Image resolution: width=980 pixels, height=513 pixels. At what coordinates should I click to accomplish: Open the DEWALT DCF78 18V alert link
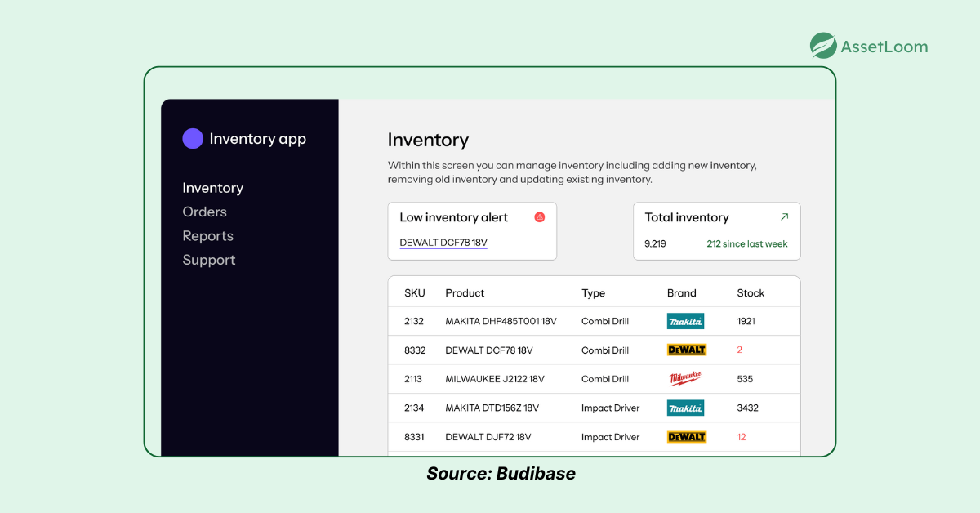click(443, 242)
